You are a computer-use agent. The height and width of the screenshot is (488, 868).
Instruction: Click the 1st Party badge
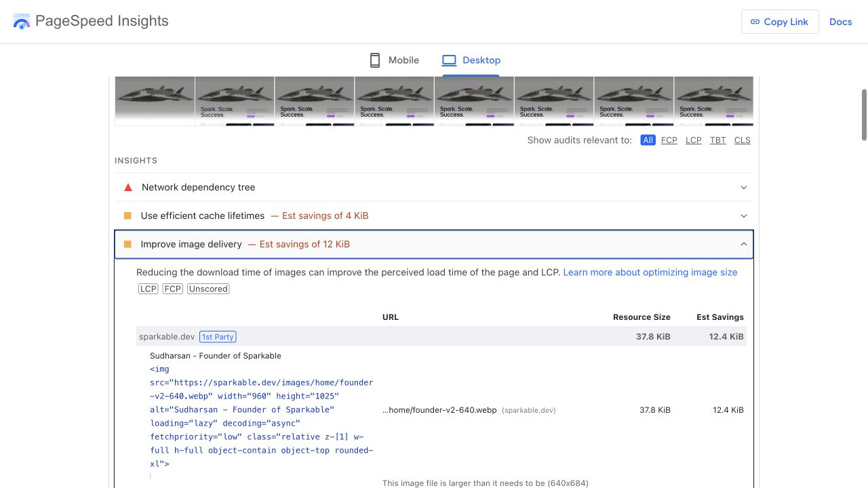coord(218,337)
